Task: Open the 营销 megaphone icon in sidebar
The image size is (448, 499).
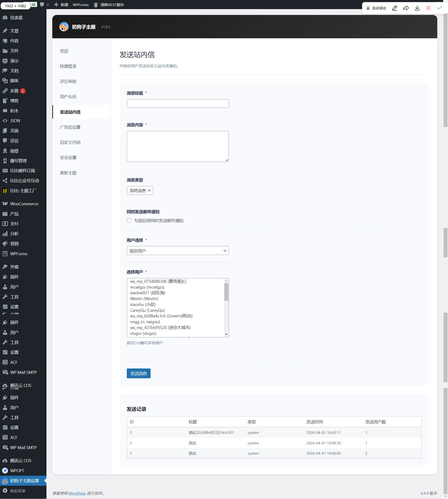Action: (x=5, y=244)
